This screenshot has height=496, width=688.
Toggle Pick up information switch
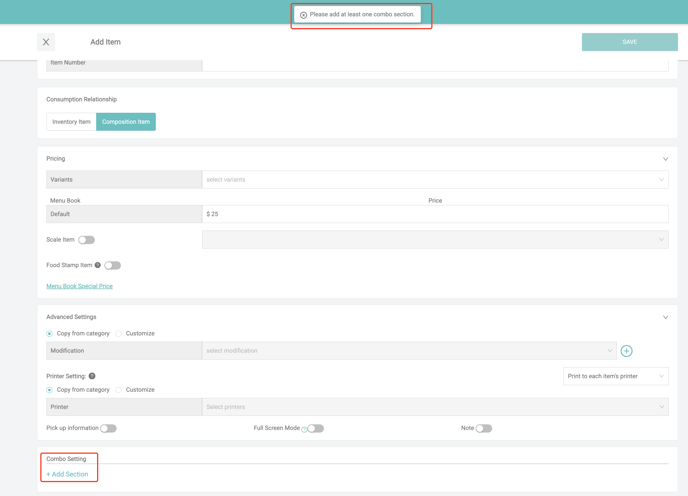coord(108,428)
